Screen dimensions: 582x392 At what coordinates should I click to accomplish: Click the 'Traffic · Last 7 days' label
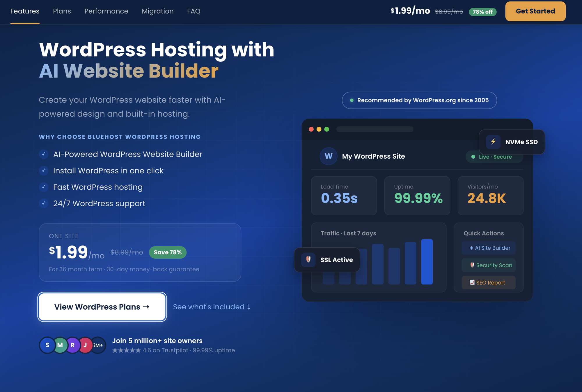pyautogui.click(x=348, y=233)
